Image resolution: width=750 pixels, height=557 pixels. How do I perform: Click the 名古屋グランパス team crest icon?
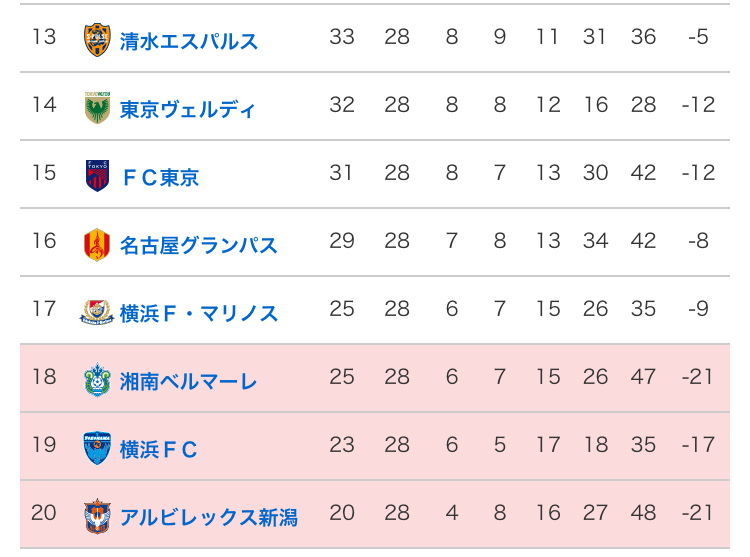click(97, 244)
